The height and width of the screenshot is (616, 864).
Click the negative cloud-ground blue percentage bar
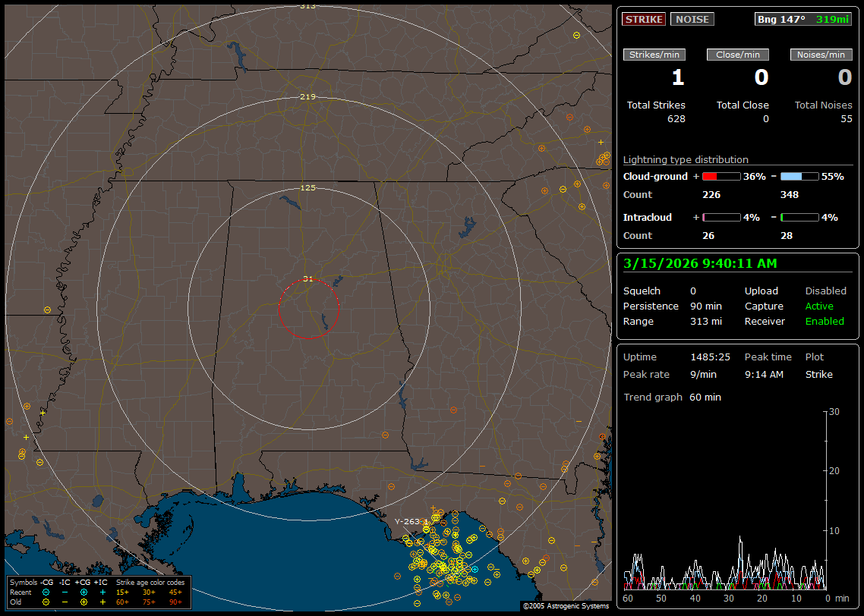[799, 176]
